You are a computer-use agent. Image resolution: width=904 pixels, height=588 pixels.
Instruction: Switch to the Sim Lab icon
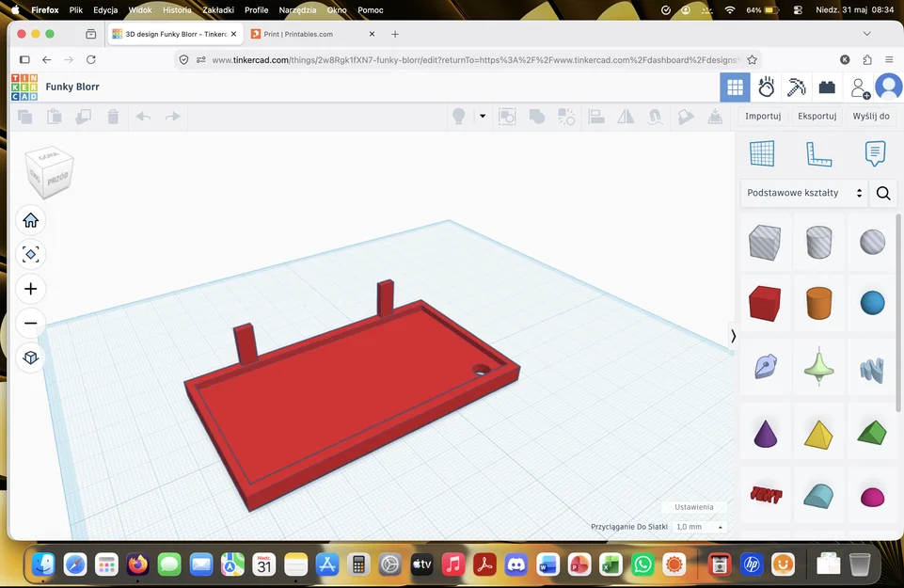767,87
